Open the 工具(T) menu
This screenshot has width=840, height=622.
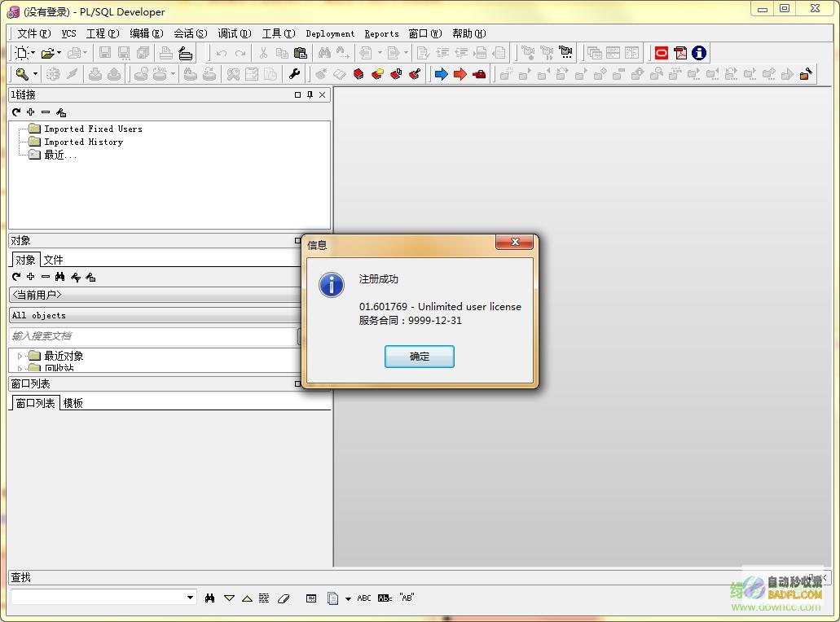(279, 33)
